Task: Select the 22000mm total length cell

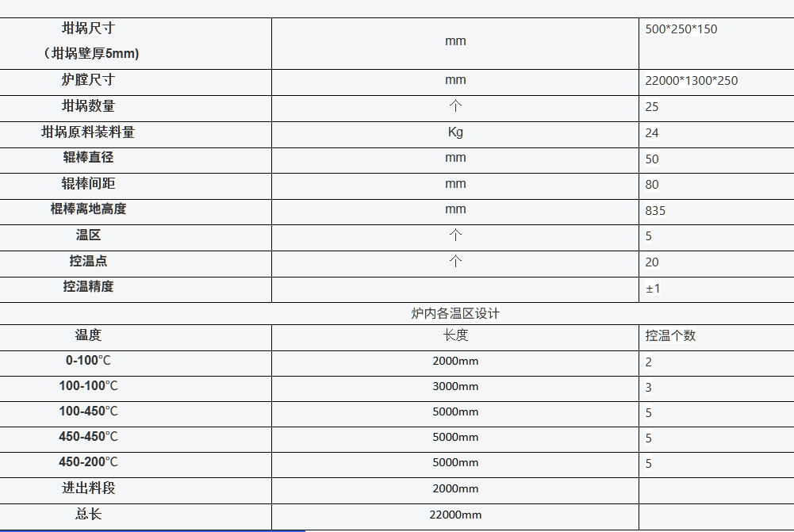Action: 455,515
